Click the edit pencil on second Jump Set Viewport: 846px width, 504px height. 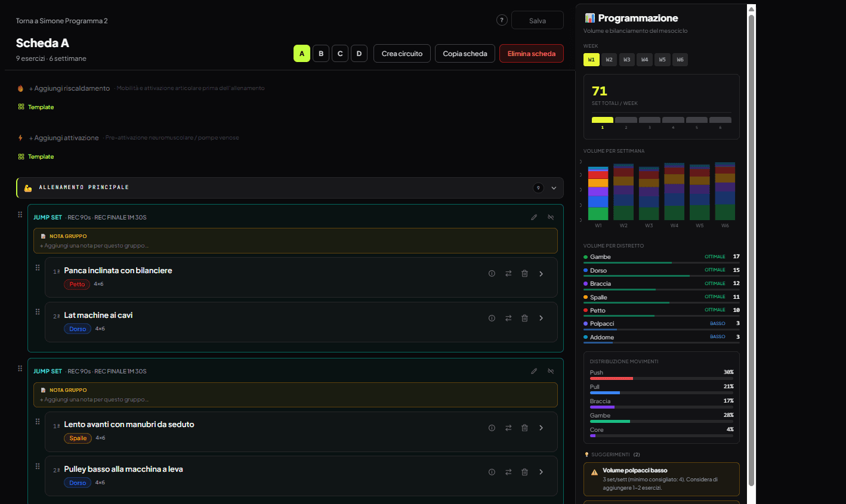[534, 371]
